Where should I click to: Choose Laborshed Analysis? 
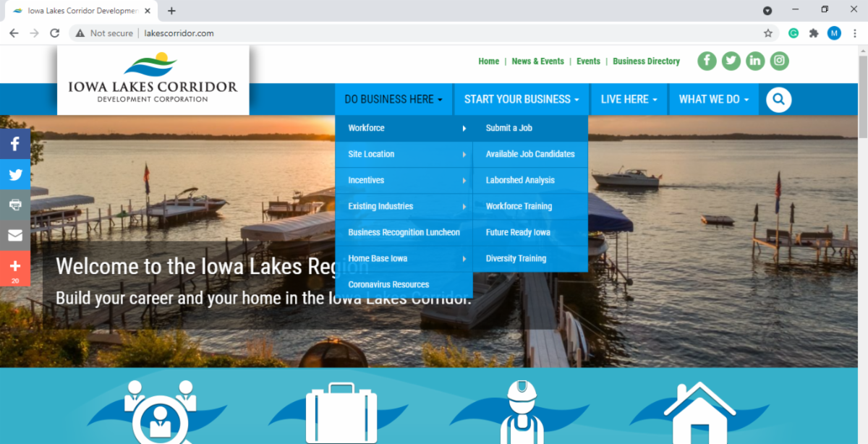click(530, 180)
